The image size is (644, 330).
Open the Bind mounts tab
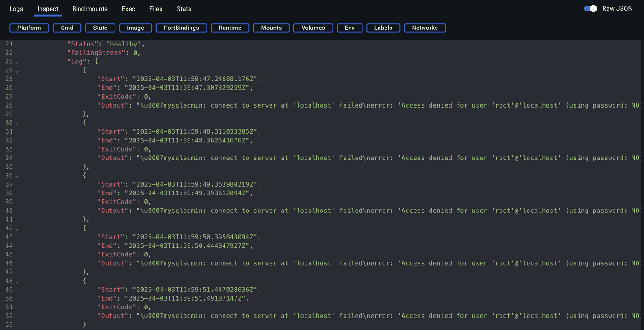tap(90, 9)
